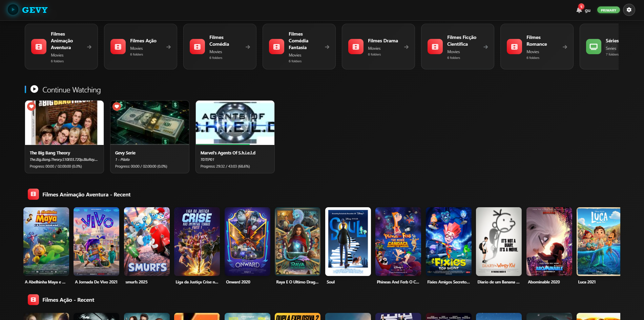Click the Continue Watching heading
The height and width of the screenshot is (320, 644).
tap(71, 90)
